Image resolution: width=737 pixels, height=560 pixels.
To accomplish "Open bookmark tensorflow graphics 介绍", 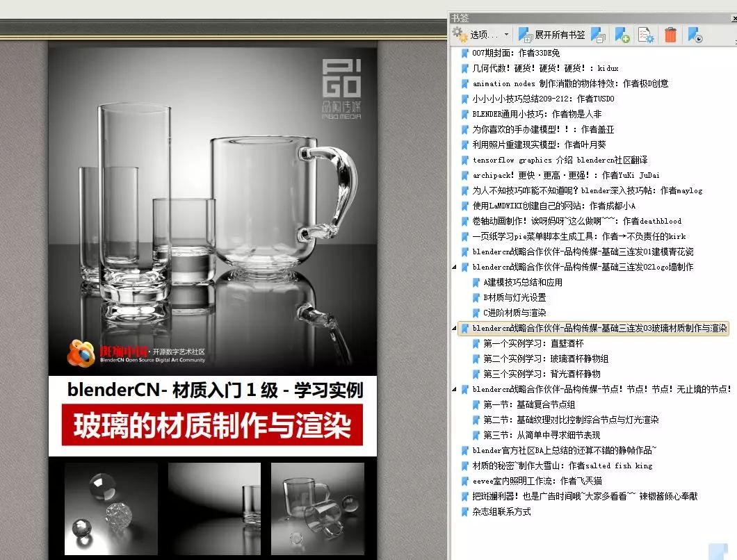I will click(x=560, y=160).
